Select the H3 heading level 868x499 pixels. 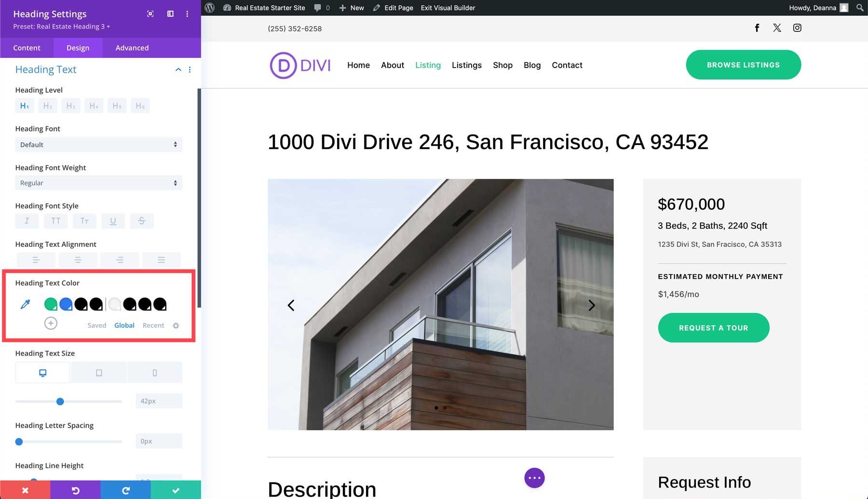pyautogui.click(x=70, y=105)
